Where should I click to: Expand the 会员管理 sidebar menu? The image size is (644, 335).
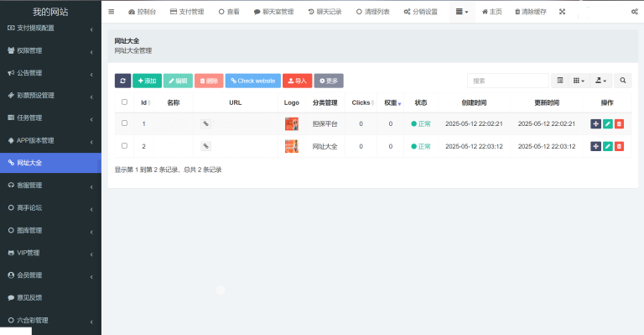pyautogui.click(x=50, y=275)
